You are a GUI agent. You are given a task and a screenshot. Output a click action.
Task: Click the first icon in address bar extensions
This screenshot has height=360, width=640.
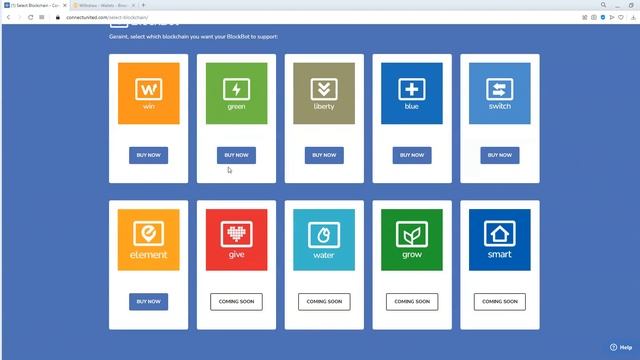[584, 18]
